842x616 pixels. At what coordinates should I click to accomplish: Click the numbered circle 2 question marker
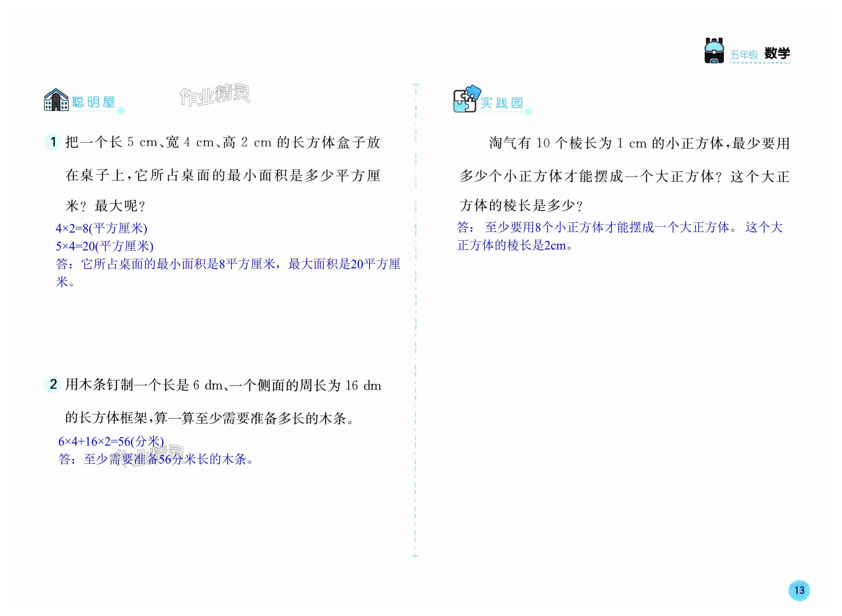[x=53, y=384]
